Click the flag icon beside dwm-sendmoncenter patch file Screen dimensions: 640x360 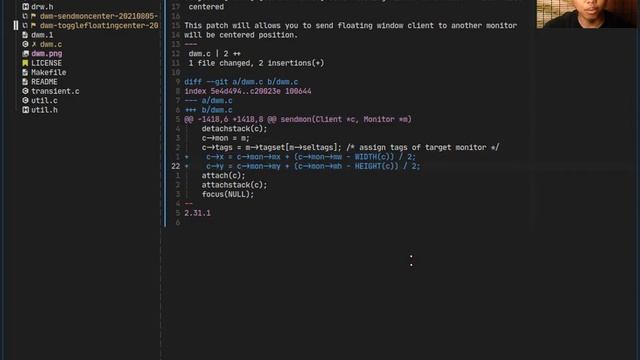(34, 16)
